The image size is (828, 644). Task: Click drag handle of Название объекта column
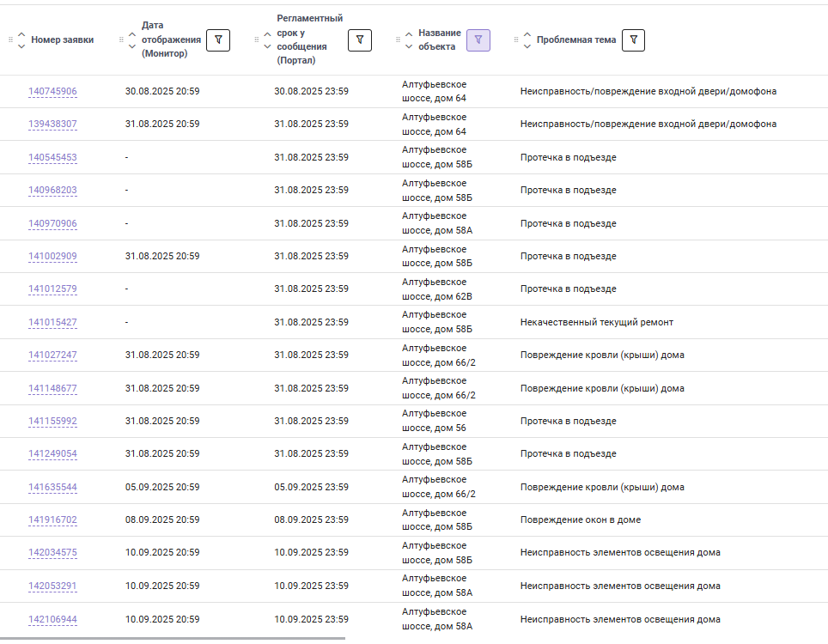[x=398, y=39]
